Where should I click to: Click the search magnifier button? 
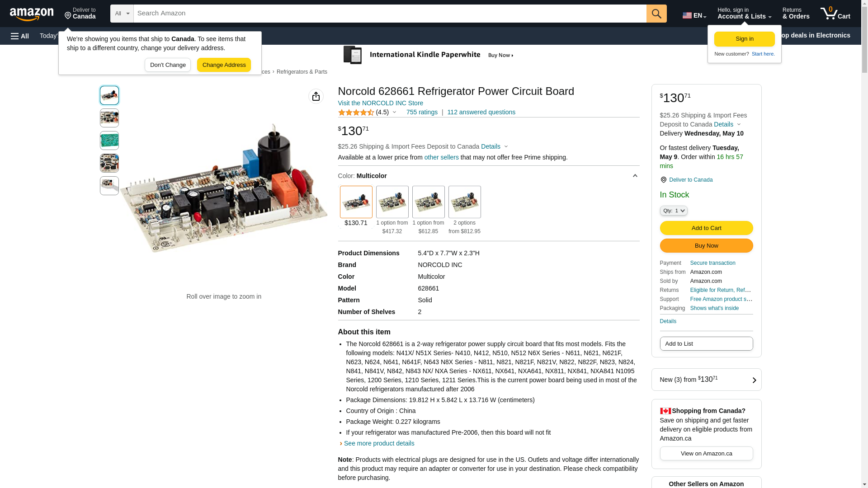tap(656, 14)
